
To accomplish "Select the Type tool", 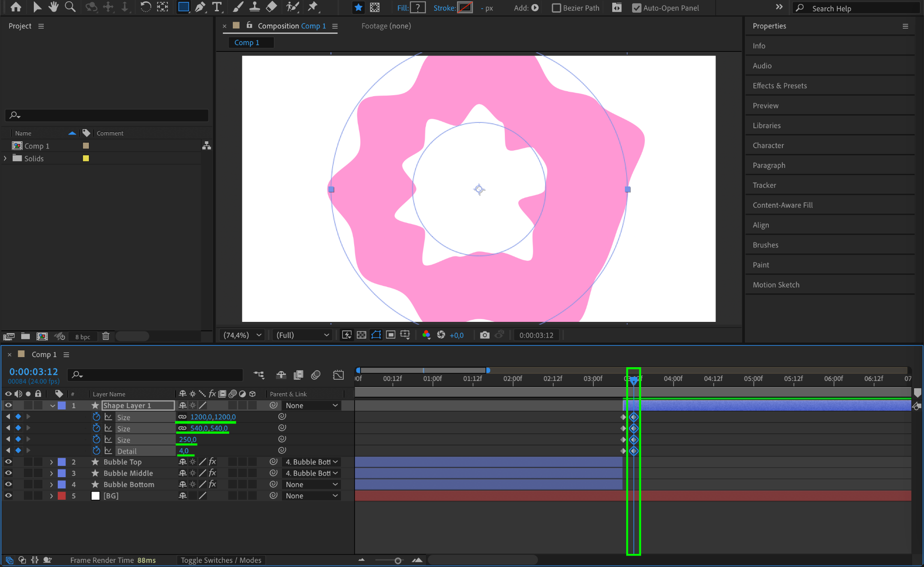I will (217, 7).
